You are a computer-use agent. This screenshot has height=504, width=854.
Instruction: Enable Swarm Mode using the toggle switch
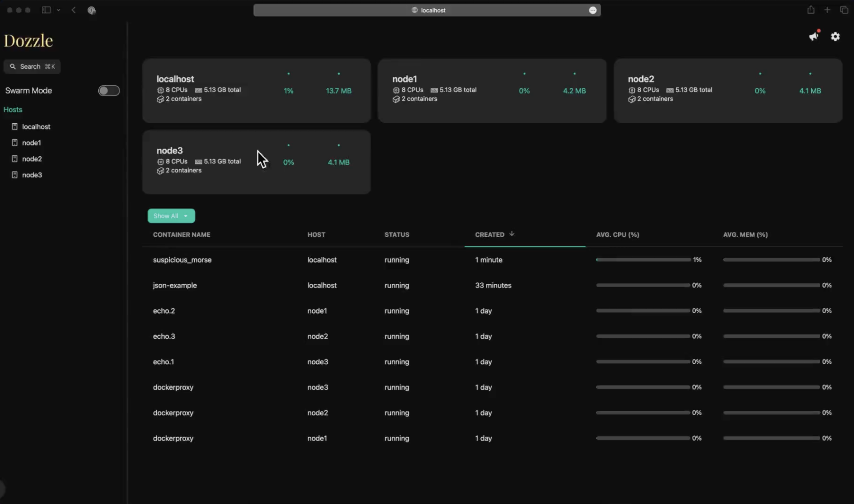[109, 90]
